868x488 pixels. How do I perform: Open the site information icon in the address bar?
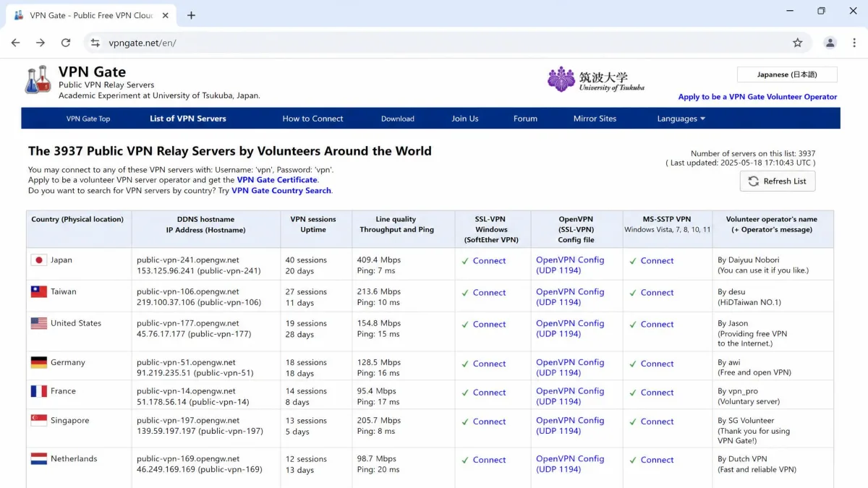(95, 43)
